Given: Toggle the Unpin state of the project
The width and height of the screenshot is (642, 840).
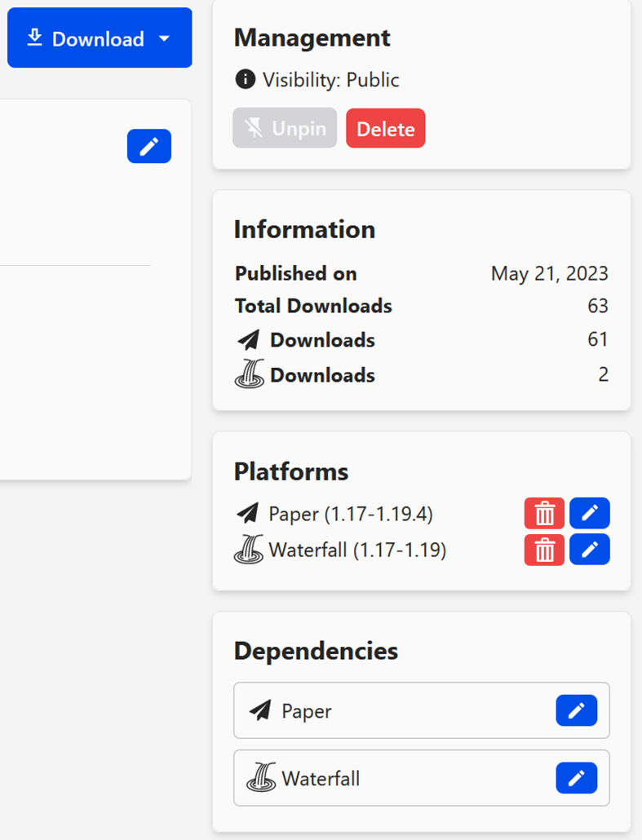Looking at the screenshot, I should 284,128.
